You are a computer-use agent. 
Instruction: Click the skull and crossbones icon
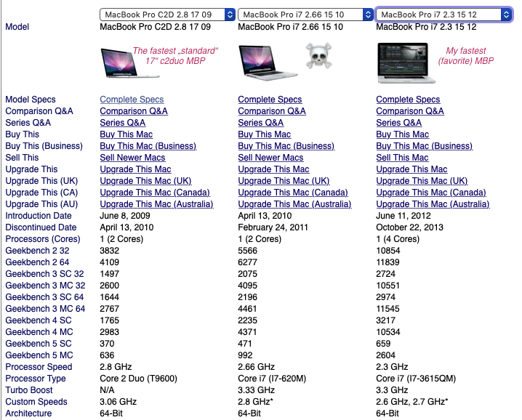click(x=318, y=55)
